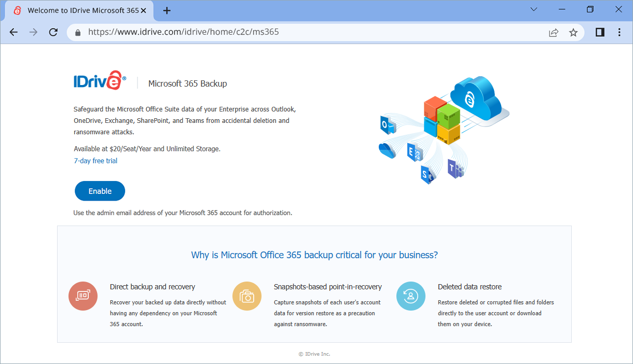Screen dimensions: 633x364
Task: Click the SharePoint icon in the illustration
Action: (x=428, y=174)
